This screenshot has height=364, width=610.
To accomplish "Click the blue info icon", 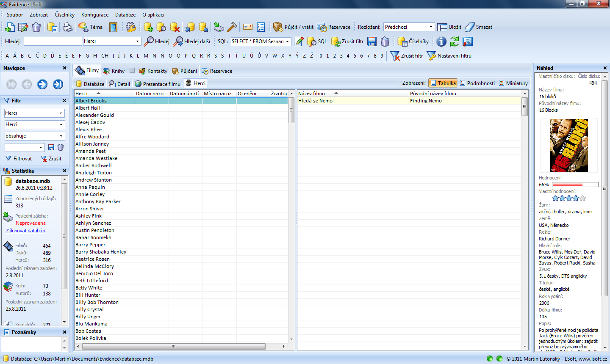I will coord(441,41).
